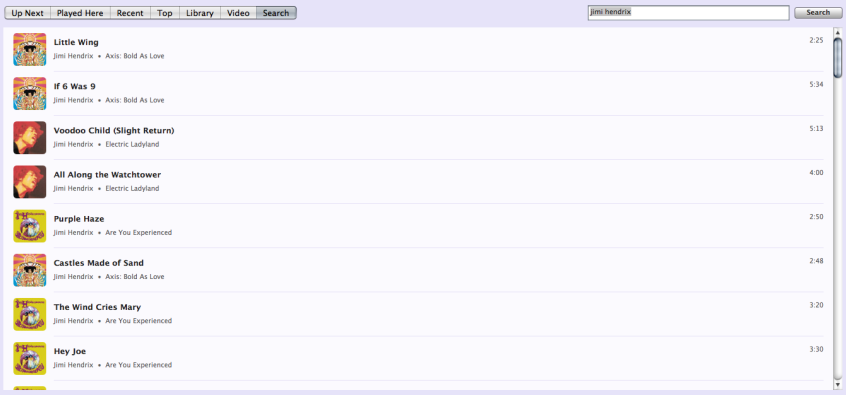Click Are You Experienced under The Wind Cries Mary
This screenshot has width=846, height=395.
pyautogui.click(x=139, y=321)
